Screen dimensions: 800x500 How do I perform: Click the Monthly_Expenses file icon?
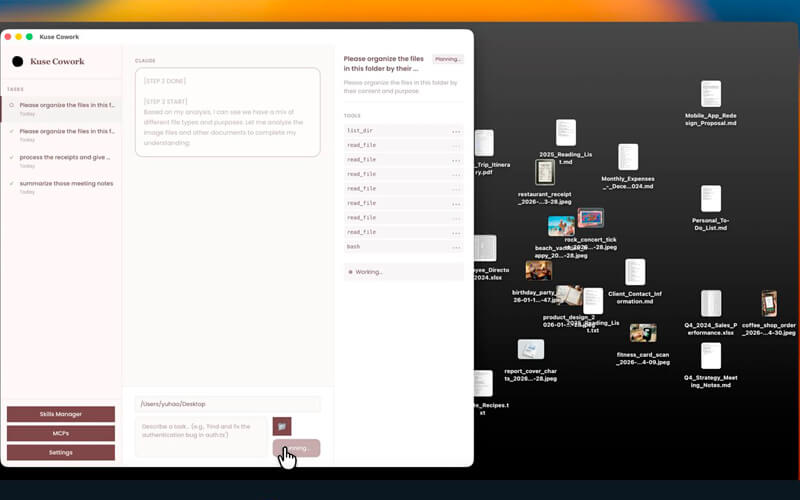628,157
